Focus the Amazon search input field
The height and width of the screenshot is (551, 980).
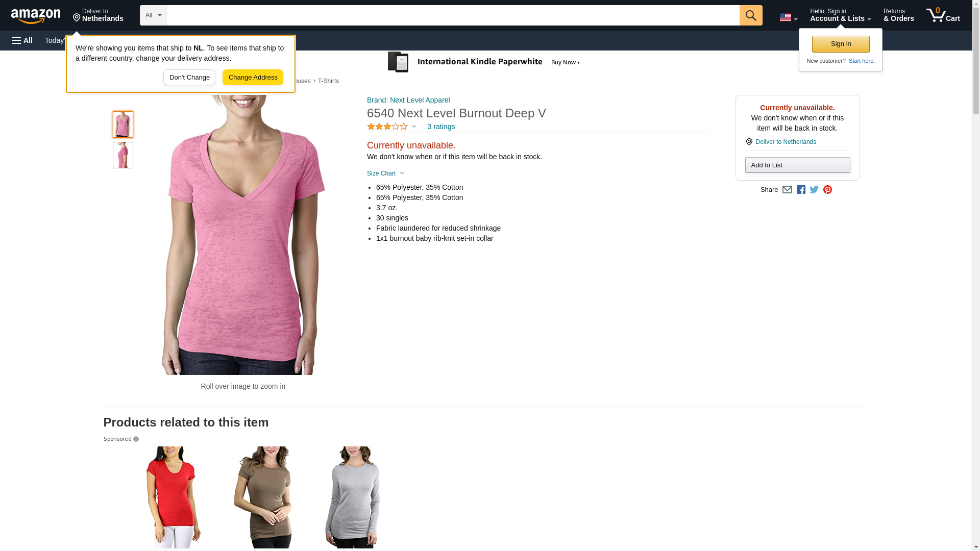453,15
